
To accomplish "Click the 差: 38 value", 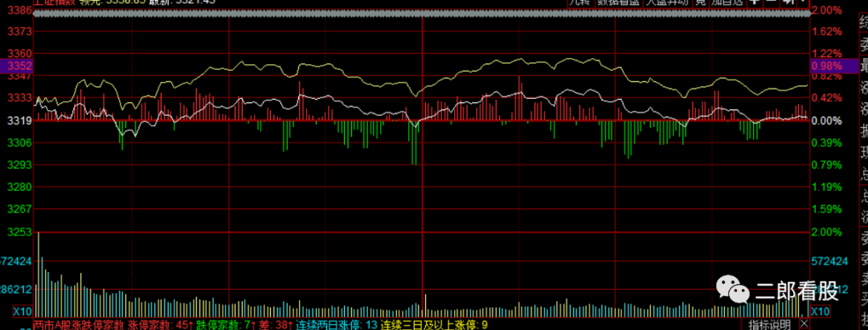I will pos(275,324).
